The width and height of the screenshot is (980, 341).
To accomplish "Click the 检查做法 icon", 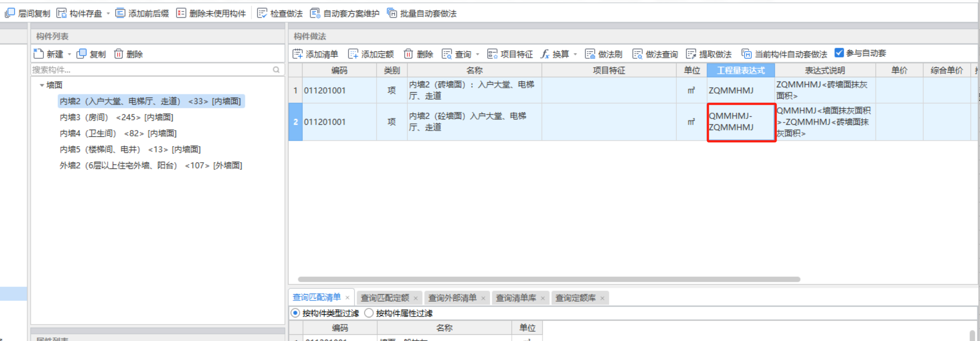I will 262,13.
